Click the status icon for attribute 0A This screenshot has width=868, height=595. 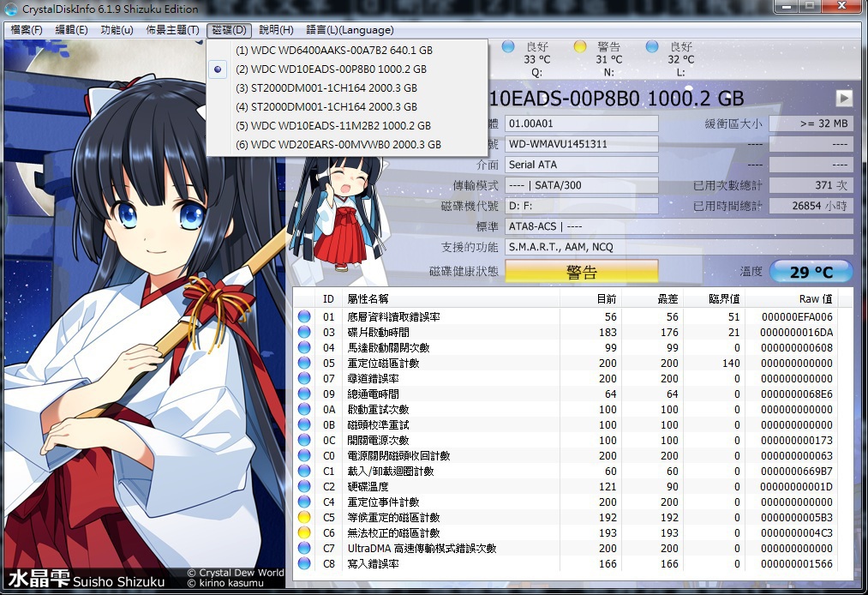pyautogui.click(x=304, y=410)
